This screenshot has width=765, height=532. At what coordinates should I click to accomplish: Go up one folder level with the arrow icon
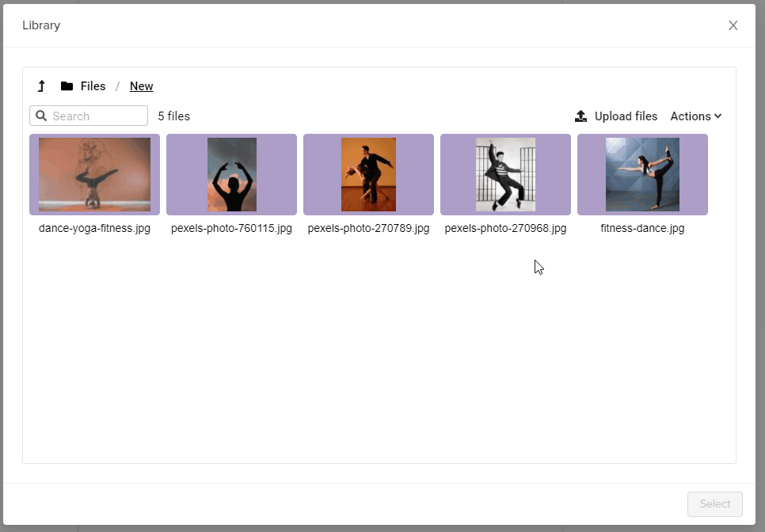click(41, 86)
